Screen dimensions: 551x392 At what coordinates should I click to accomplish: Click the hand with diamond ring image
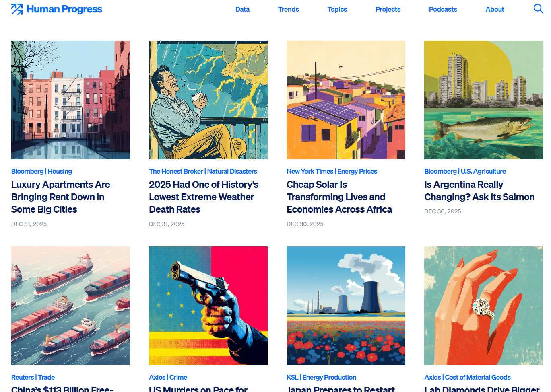point(483,306)
